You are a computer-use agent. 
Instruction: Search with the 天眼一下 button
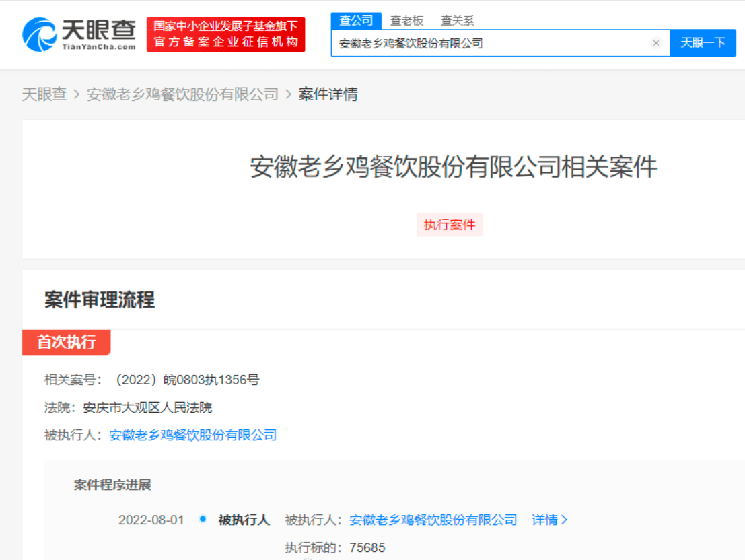point(703,43)
